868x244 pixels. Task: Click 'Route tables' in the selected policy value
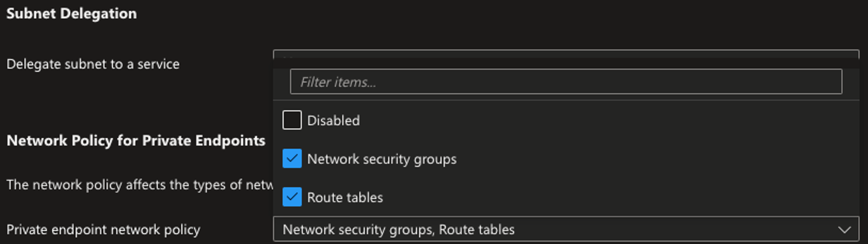click(x=477, y=230)
